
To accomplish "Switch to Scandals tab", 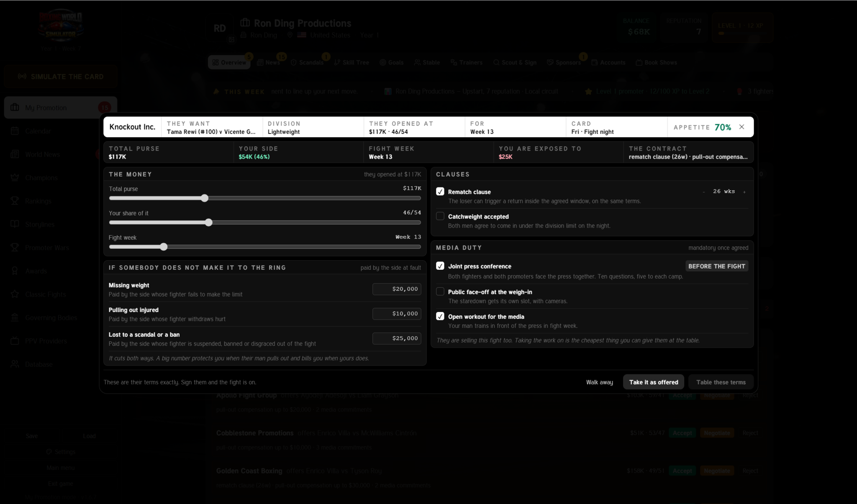I will pyautogui.click(x=307, y=62).
